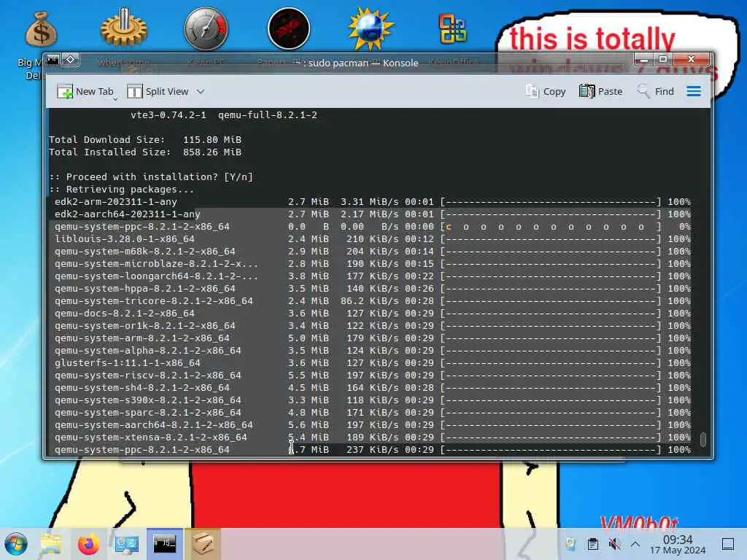Open the black circle red splash desktop icon

click(289, 28)
